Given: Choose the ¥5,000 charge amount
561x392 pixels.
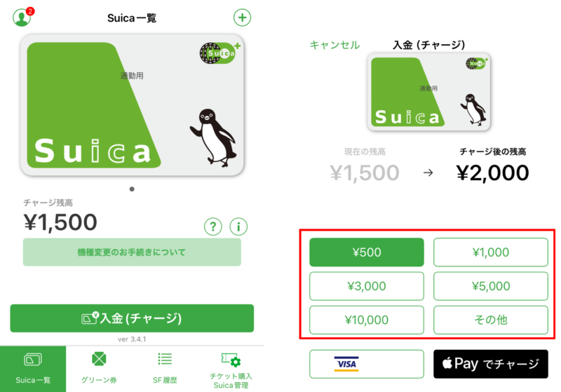Looking at the screenshot, I should [x=491, y=286].
